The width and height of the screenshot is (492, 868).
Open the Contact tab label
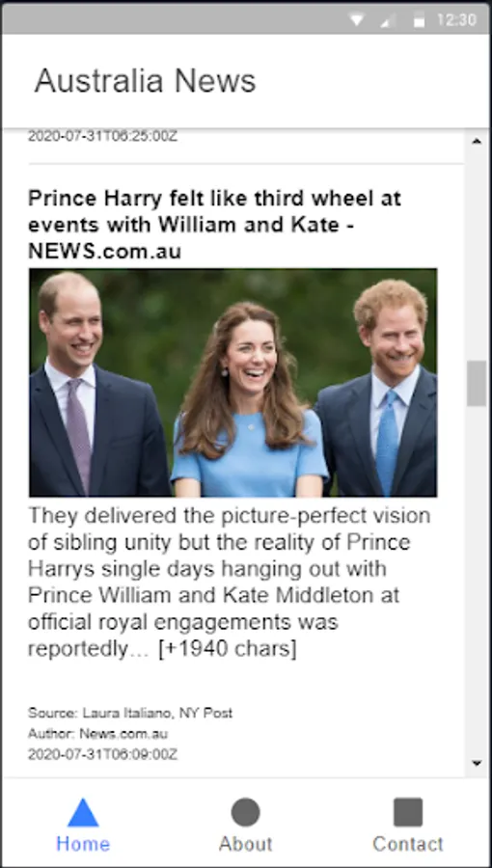coord(408,844)
